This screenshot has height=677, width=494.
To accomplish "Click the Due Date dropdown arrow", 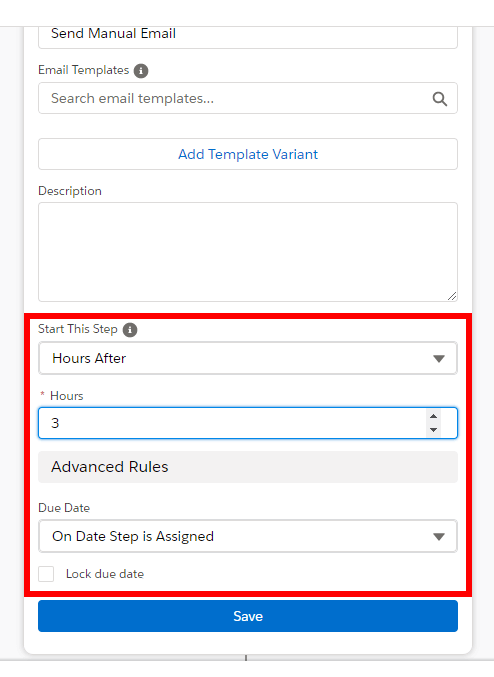I will (x=439, y=537).
